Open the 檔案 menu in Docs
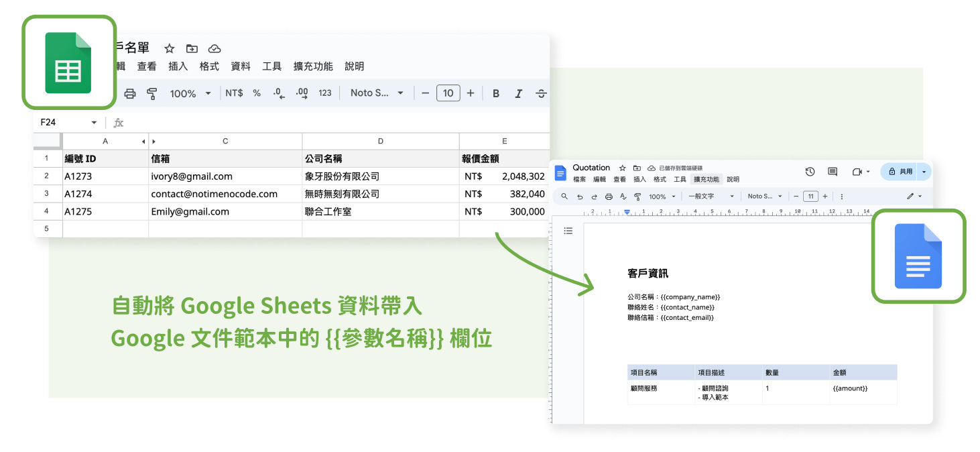The height and width of the screenshot is (452, 980). pos(579,180)
